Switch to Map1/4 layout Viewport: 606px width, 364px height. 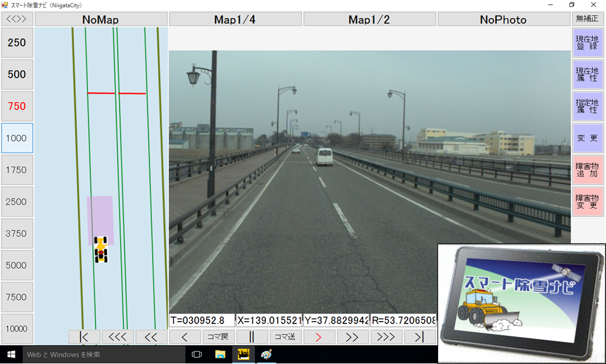point(235,20)
